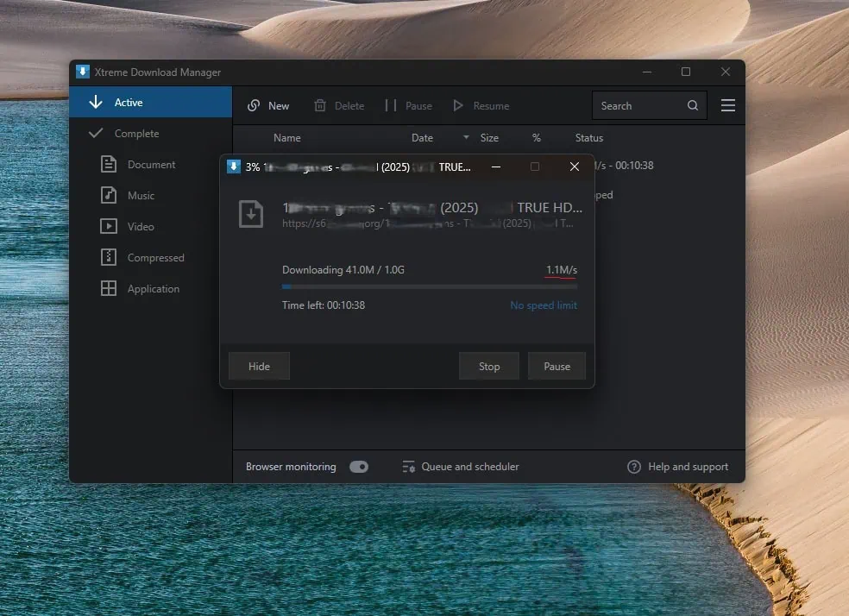Sort download list by Date column
The image size is (849, 616).
(x=422, y=138)
